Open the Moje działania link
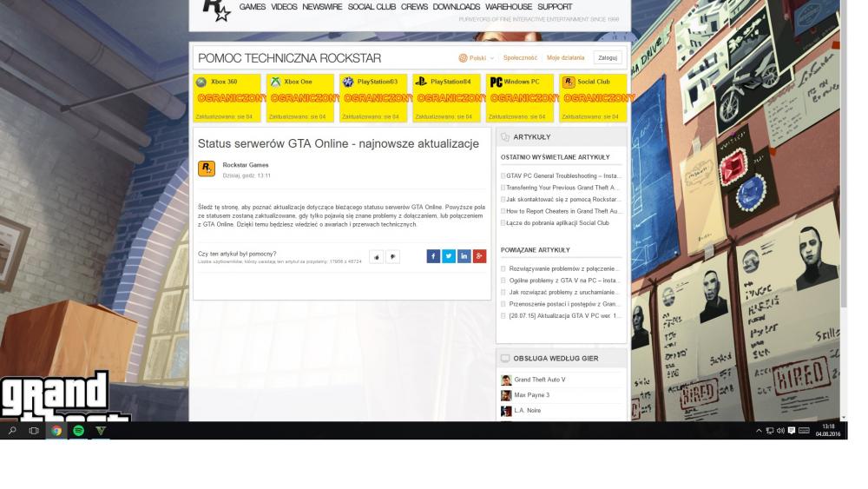The width and height of the screenshot is (868, 489). coord(565,57)
